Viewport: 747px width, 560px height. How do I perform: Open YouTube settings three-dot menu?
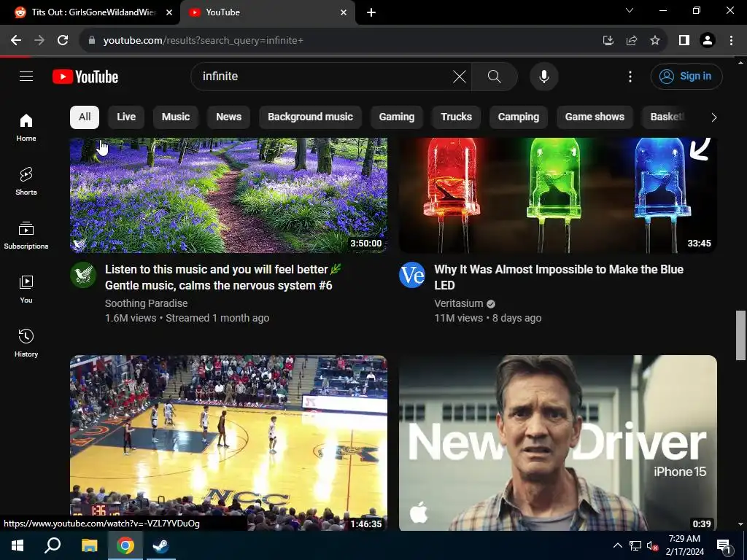coord(630,76)
